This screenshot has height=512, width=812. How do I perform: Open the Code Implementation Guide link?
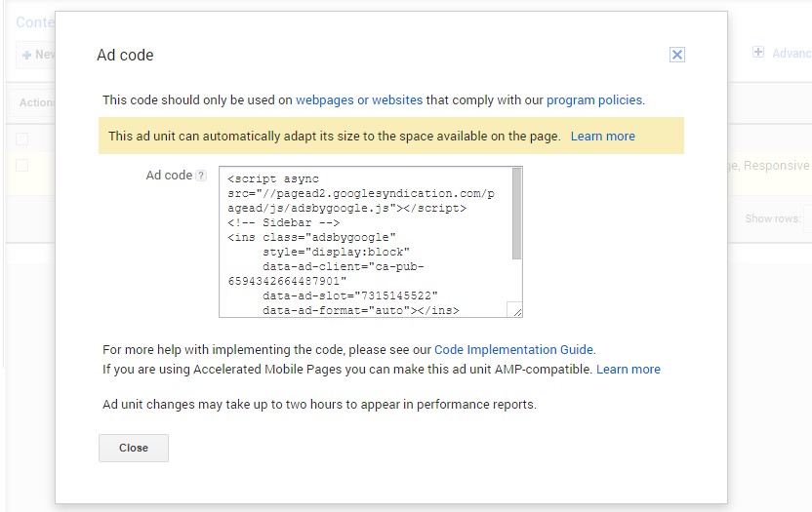[513, 349]
